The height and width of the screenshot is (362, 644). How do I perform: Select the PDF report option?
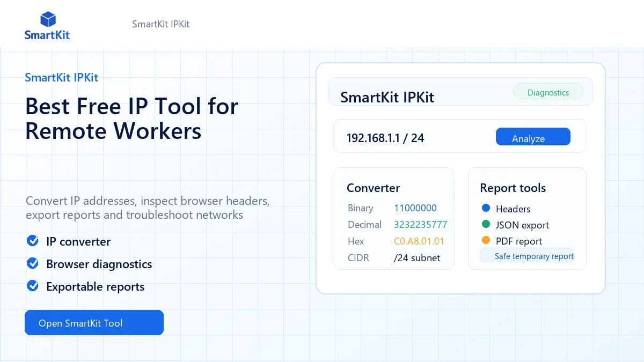tap(519, 241)
